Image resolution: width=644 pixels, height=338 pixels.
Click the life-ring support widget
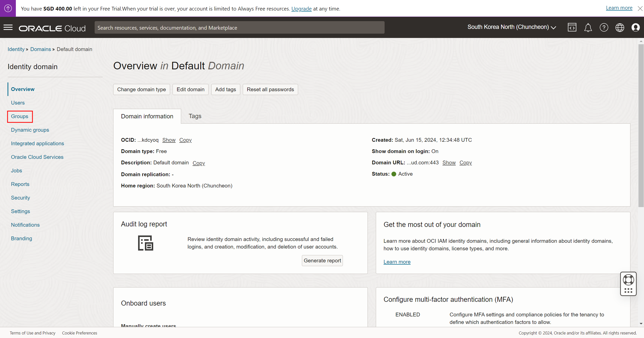coord(628,280)
